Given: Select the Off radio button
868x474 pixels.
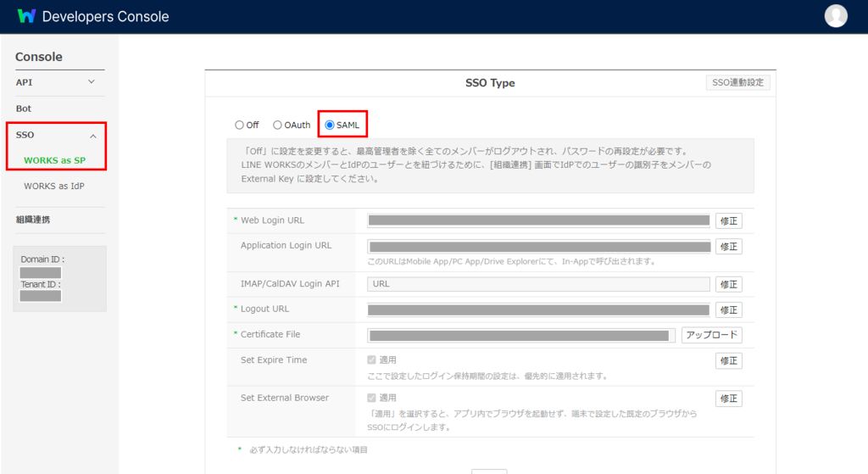Looking at the screenshot, I should pyautogui.click(x=240, y=125).
